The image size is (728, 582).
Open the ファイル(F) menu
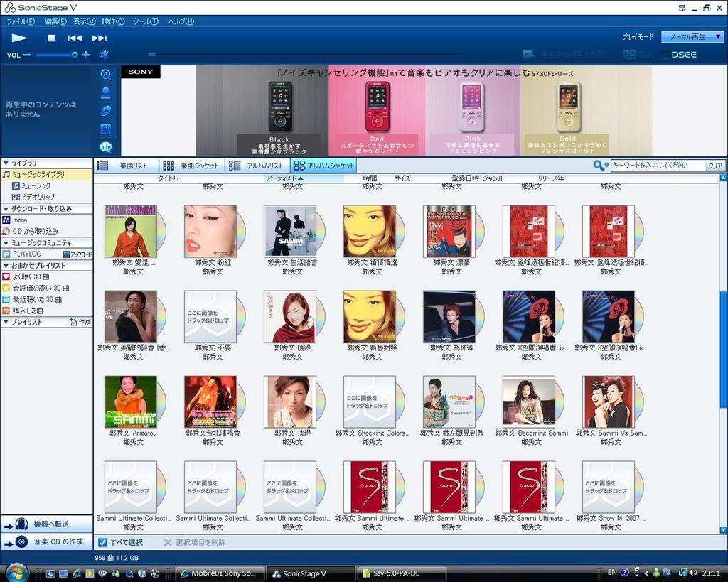[x=21, y=21]
